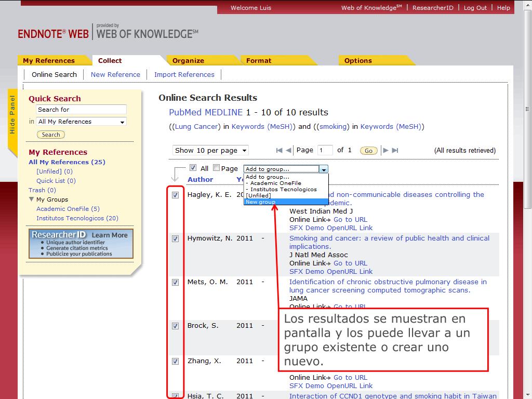Open the ResearcherID Learn More banner
532x399 pixels.
(81, 244)
